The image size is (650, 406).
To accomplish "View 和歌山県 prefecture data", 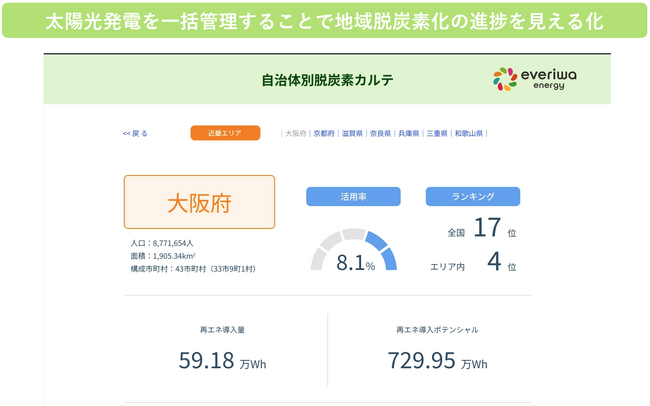I will click(468, 133).
